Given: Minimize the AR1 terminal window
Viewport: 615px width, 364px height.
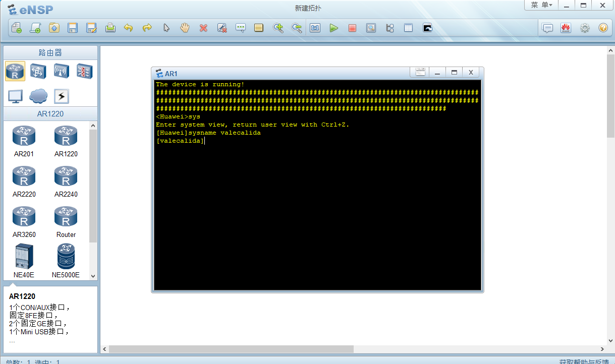Looking at the screenshot, I should [437, 73].
